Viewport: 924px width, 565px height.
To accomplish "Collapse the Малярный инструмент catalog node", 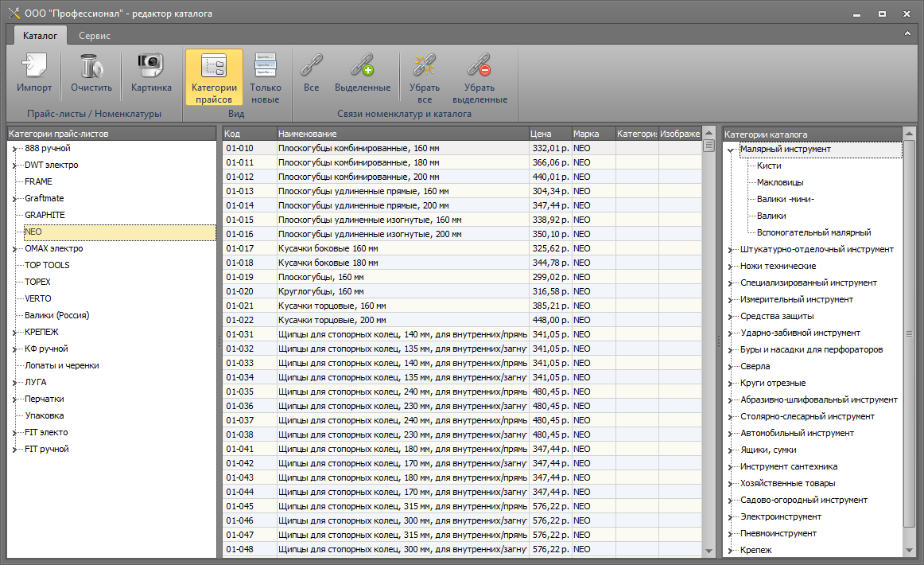I will click(731, 150).
